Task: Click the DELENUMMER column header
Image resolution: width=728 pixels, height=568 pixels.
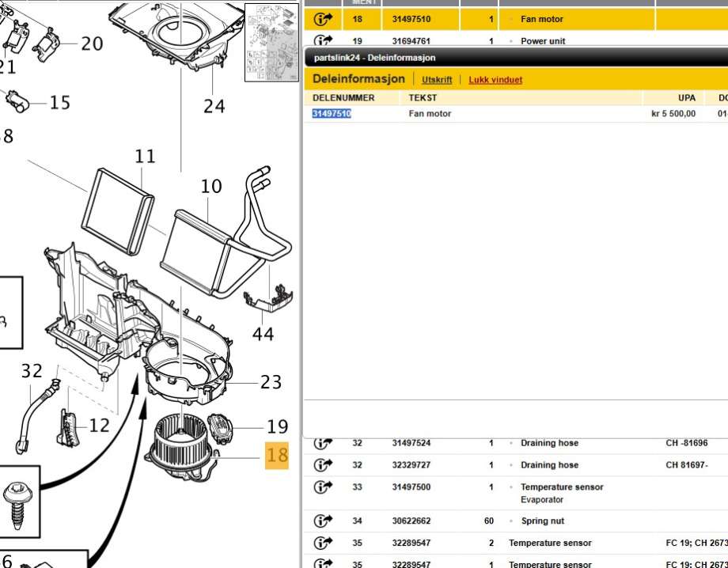Action: (343, 98)
